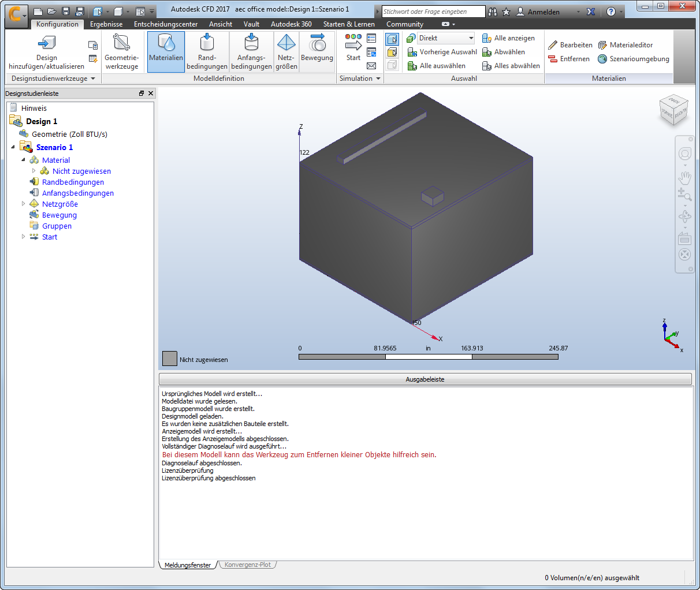Screen dimensions: 700x590
Task: Select Geometrie (Zoll BTU/s) tree item
Action: click(x=69, y=134)
